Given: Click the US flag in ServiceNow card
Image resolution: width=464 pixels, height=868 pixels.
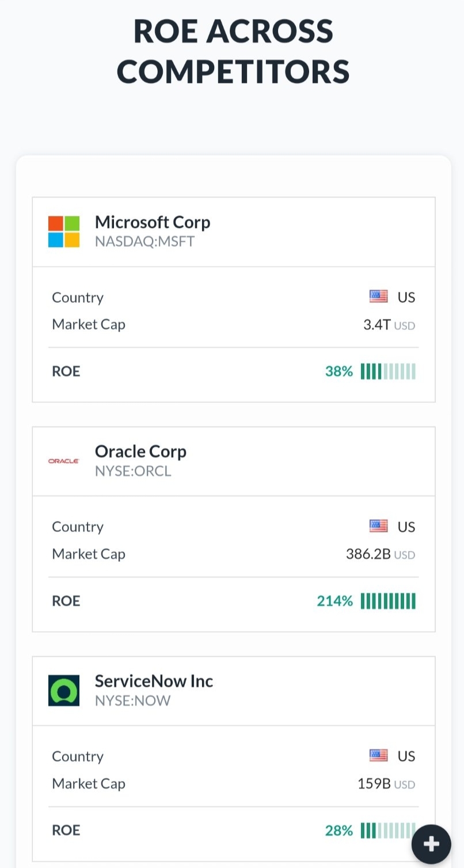Looking at the screenshot, I should click(378, 756).
